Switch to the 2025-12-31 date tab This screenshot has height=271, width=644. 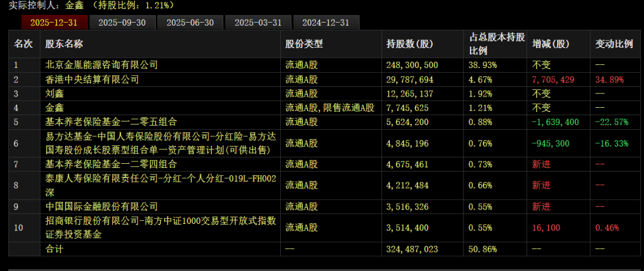click(x=54, y=23)
